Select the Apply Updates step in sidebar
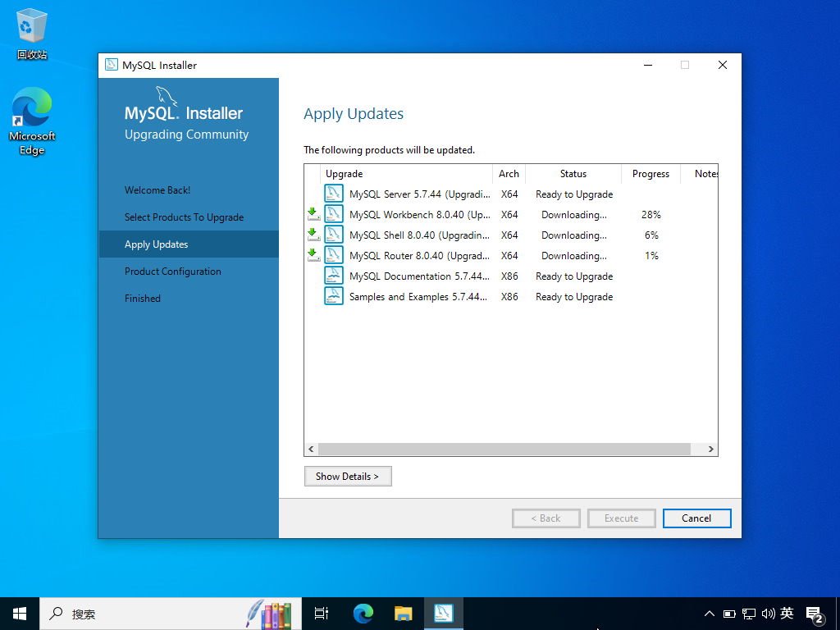840x630 pixels. [x=157, y=244]
